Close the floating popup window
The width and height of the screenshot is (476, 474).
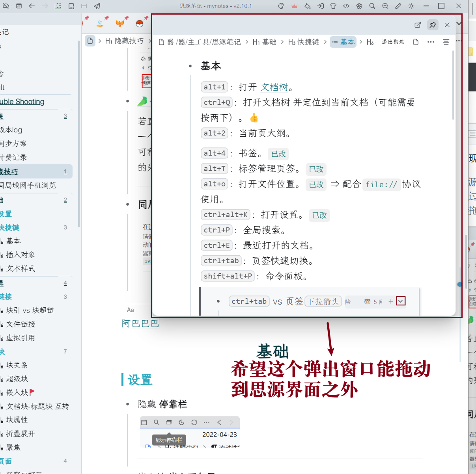click(447, 25)
